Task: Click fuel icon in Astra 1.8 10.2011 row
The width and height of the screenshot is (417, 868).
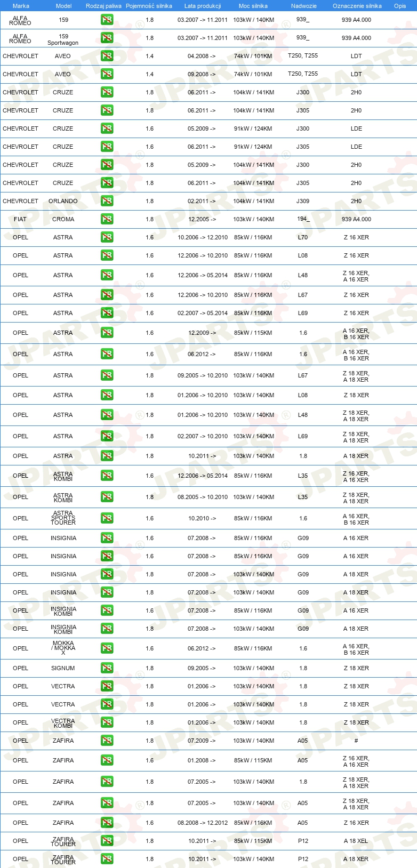Action: tap(107, 456)
